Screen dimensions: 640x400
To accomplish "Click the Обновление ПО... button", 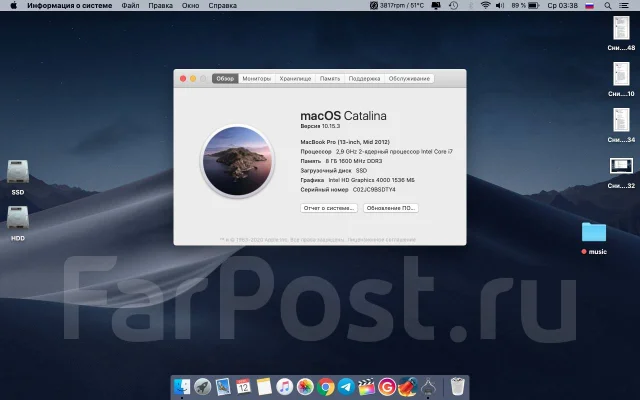I will click(391, 208).
